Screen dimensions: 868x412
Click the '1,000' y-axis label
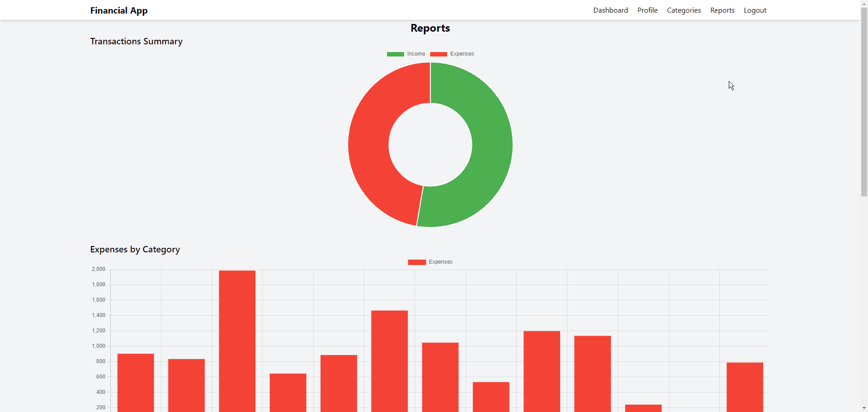click(99, 346)
